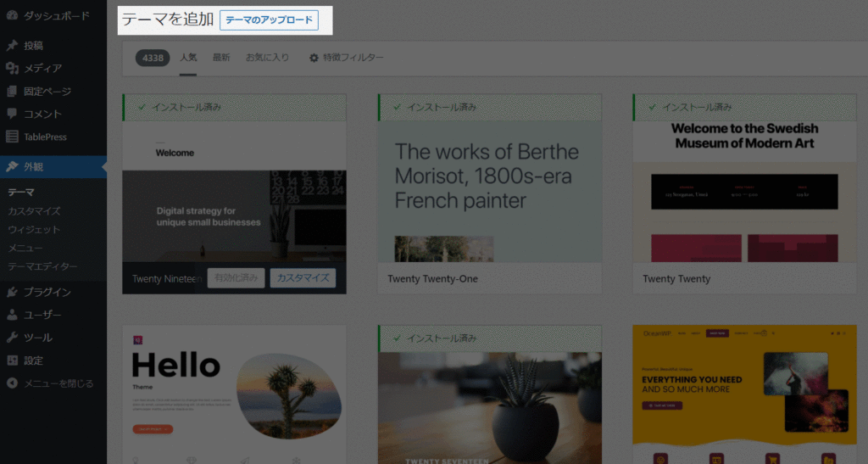This screenshot has height=464, width=868.
Task: Select Hello theme thumbnail
Action: tap(234, 394)
